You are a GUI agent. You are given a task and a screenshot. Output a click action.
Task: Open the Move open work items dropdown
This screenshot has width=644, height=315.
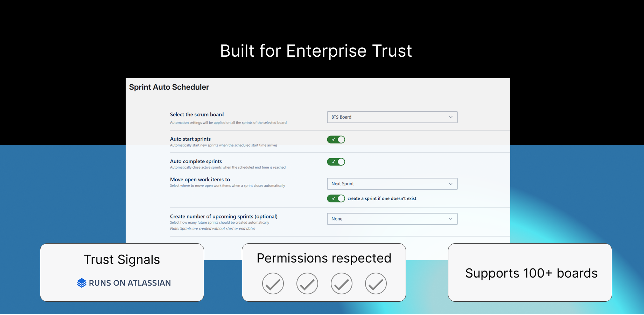(392, 184)
